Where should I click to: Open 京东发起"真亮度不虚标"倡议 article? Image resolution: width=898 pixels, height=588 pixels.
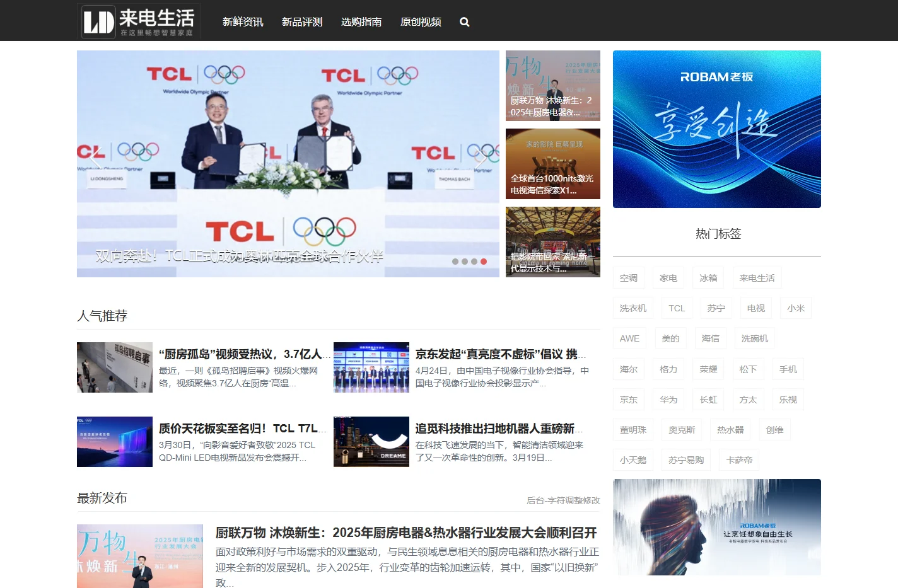(501, 354)
